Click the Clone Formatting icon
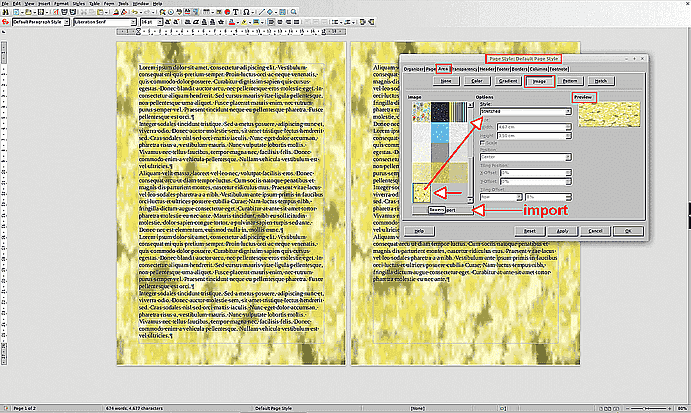The width and height of the screenshot is (691, 413). point(116,12)
